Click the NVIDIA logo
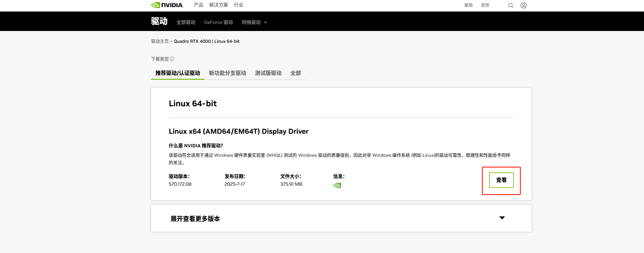This screenshot has height=253, width=644. pyautogui.click(x=167, y=5)
